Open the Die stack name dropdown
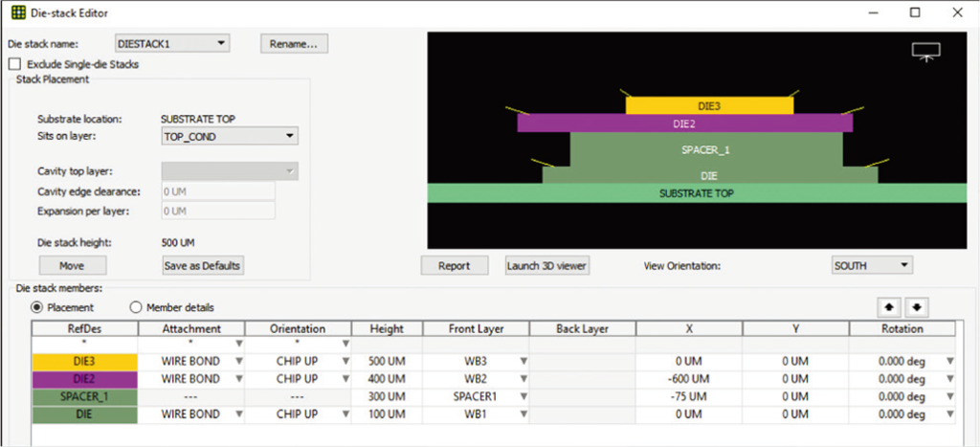 coord(171,43)
